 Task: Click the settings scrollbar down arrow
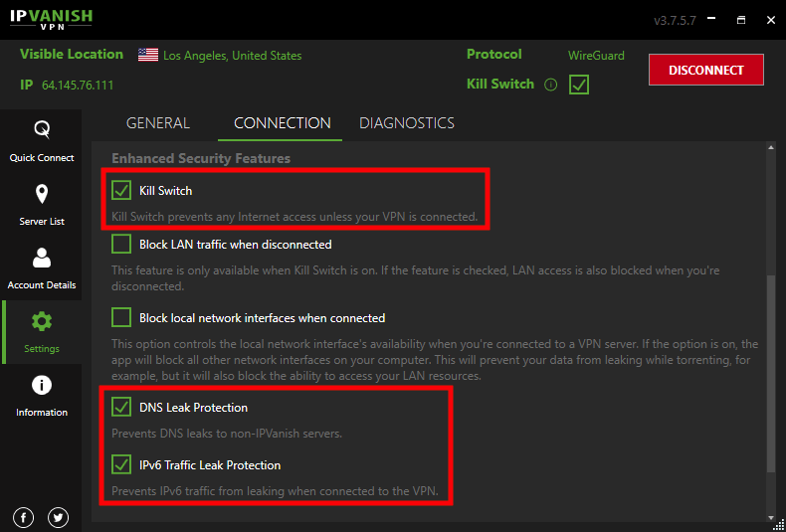771,517
